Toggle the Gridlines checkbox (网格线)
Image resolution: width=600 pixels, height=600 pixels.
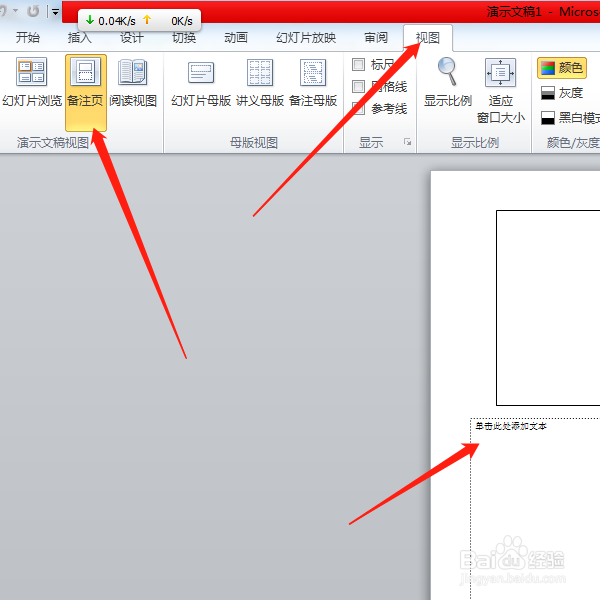coord(358,86)
